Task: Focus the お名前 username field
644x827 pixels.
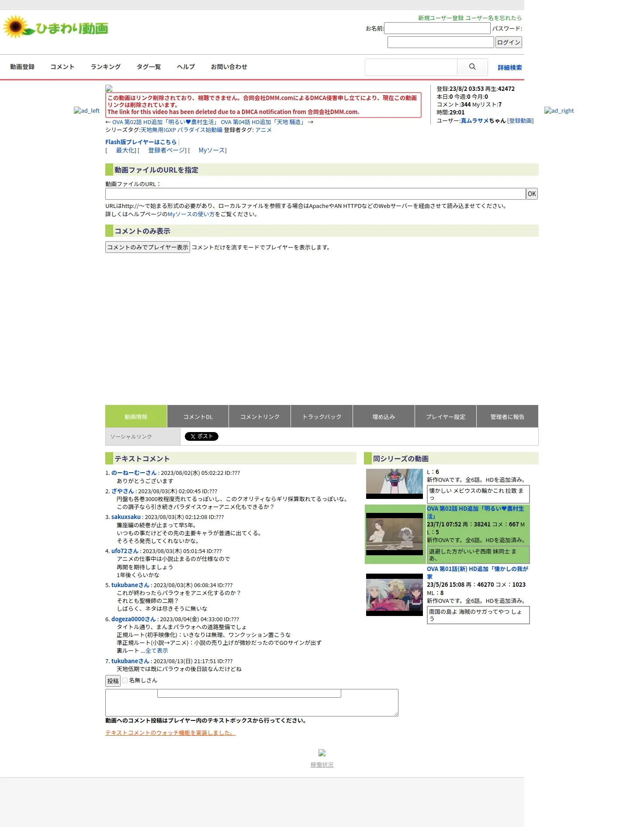Action: click(x=437, y=28)
